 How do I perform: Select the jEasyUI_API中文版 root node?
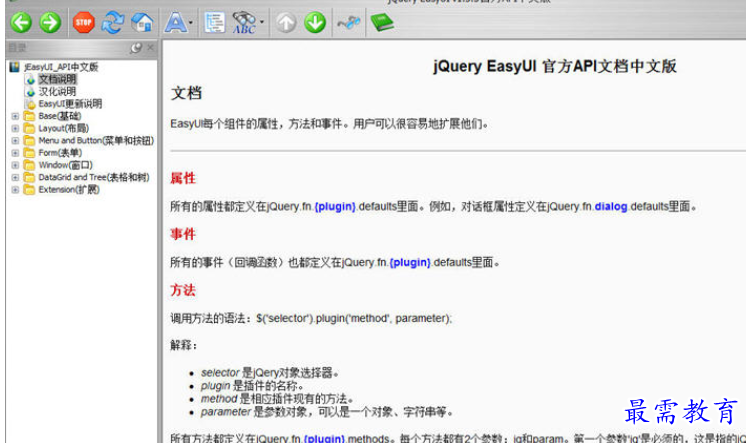click(61, 67)
